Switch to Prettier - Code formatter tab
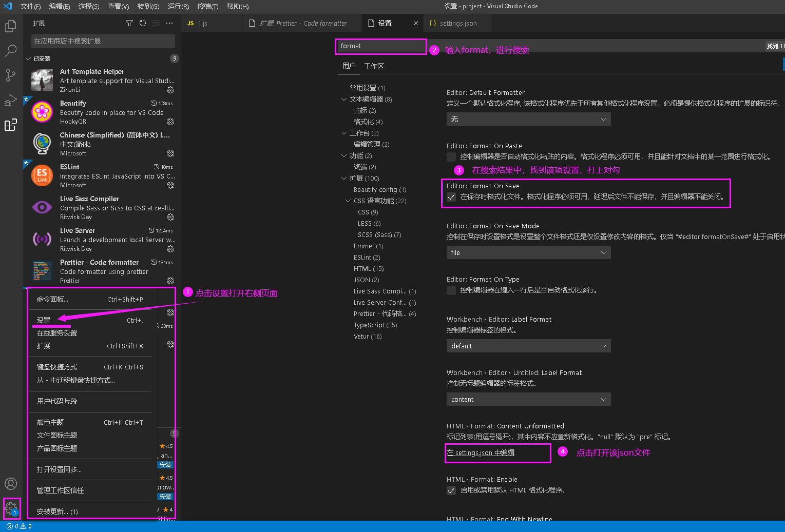The width and height of the screenshot is (785, 532). click(x=303, y=23)
